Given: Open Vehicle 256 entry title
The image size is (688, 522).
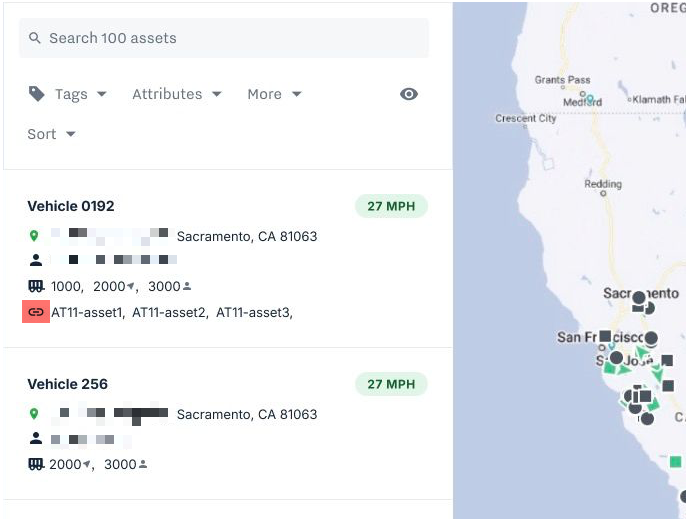Looking at the screenshot, I should click(x=68, y=384).
